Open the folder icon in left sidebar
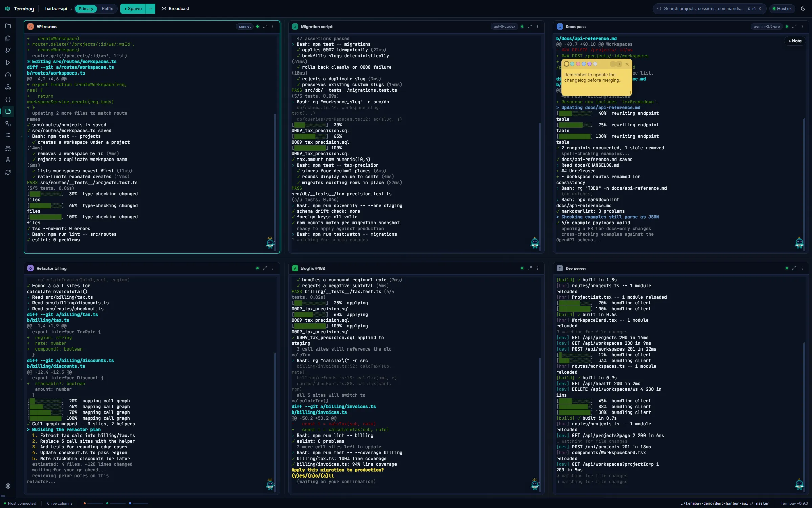The image size is (812, 508). (x=8, y=26)
